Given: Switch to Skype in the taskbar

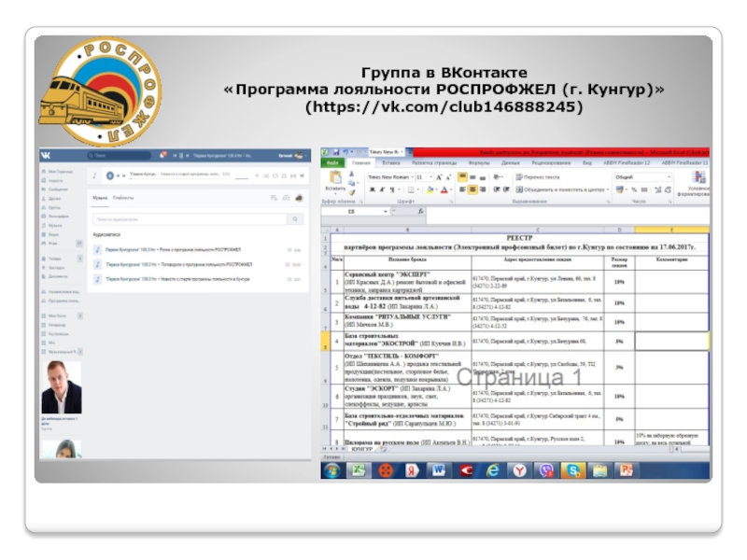Looking at the screenshot, I should 572,470.
